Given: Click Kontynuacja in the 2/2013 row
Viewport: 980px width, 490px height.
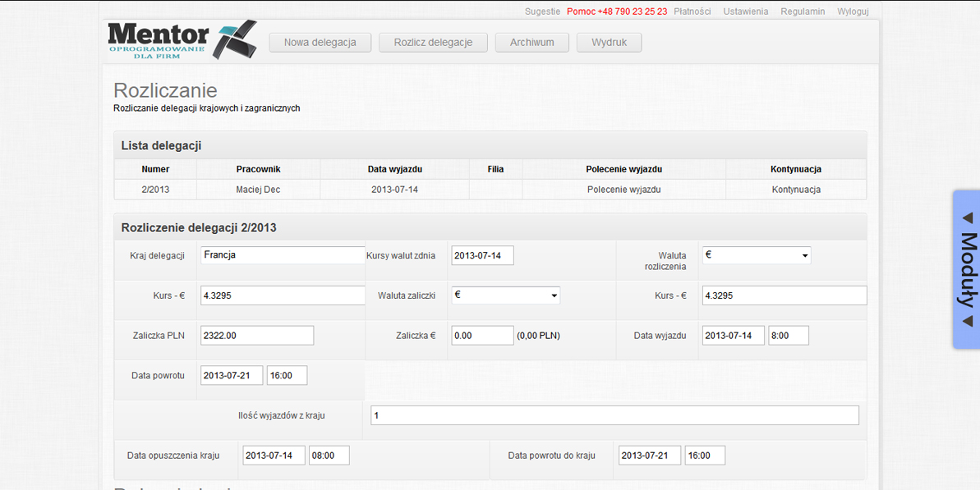Looking at the screenshot, I should [x=795, y=190].
